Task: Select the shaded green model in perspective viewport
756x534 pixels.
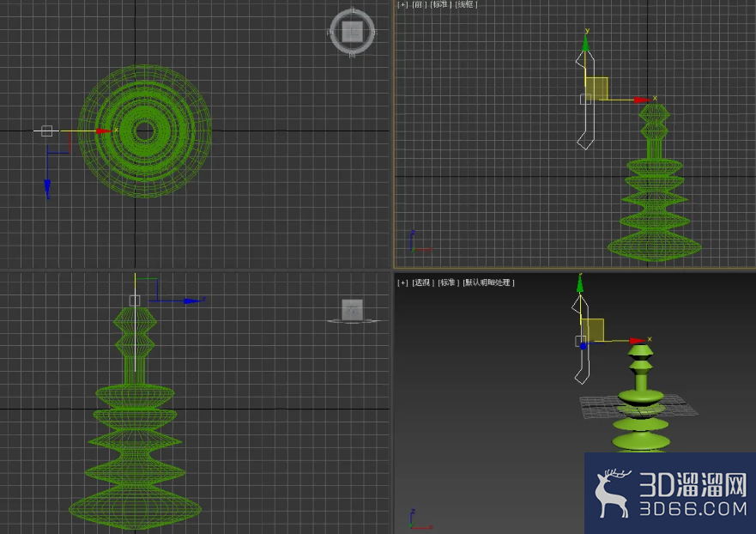Action: pos(641,397)
